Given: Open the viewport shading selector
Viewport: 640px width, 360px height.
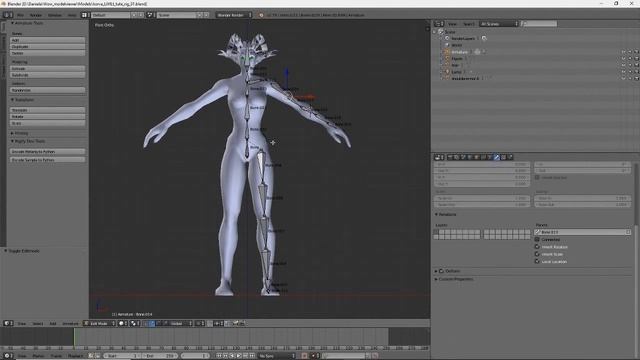Looking at the screenshot, I should point(123,323).
